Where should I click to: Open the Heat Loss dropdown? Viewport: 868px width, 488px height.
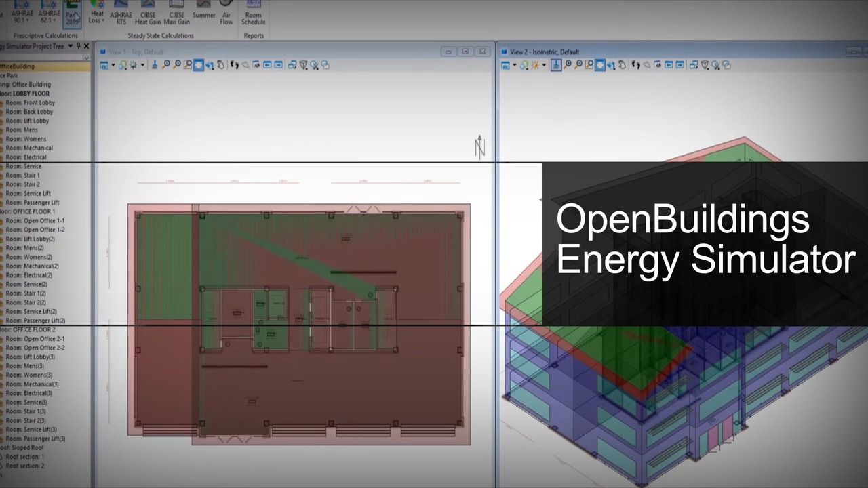pyautogui.click(x=97, y=14)
